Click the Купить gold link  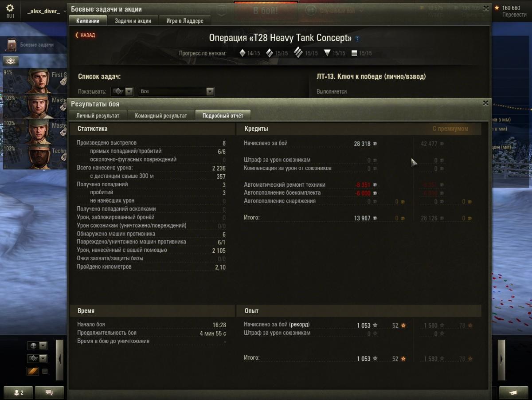[x=435, y=15]
